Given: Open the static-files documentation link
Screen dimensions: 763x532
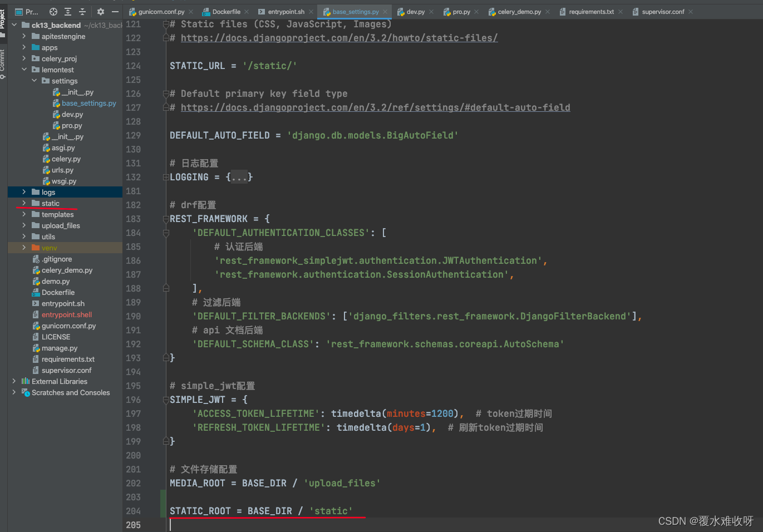Looking at the screenshot, I should pos(339,38).
